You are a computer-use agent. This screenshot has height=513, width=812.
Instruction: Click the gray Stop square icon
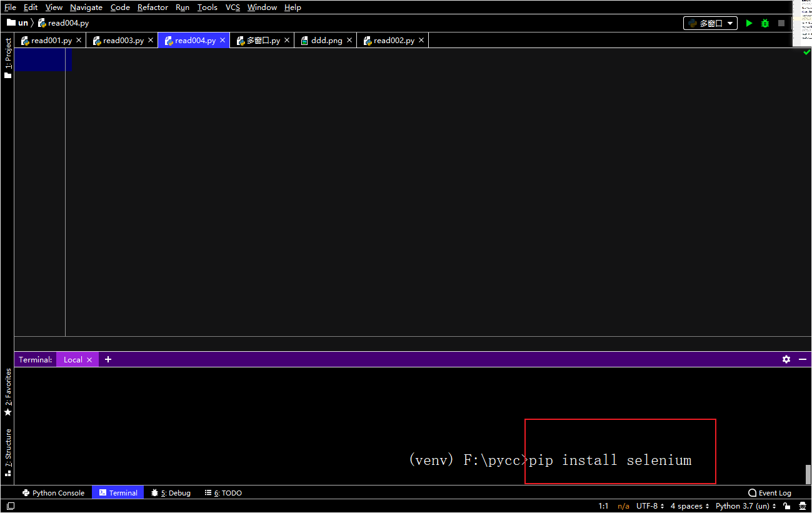tap(781, 23)
